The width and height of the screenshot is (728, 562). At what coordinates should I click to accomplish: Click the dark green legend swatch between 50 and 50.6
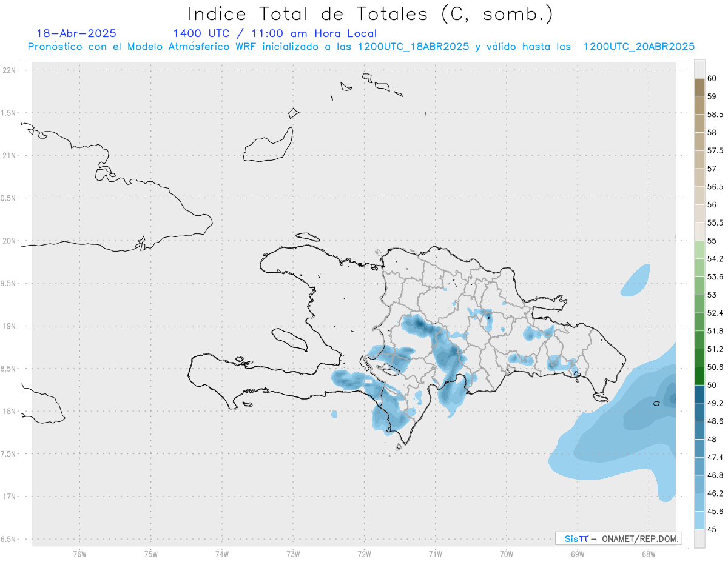pyautogui.click(x=699, y=376)
